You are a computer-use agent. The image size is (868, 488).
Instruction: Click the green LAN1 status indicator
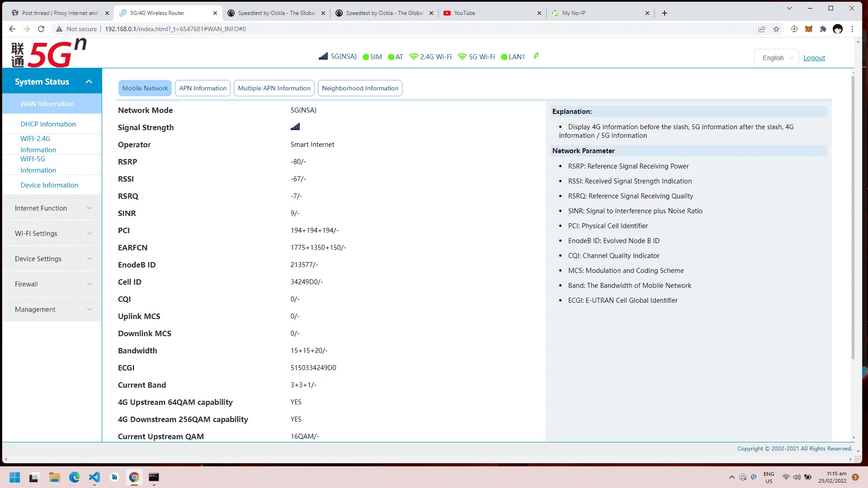pos(504,57)
